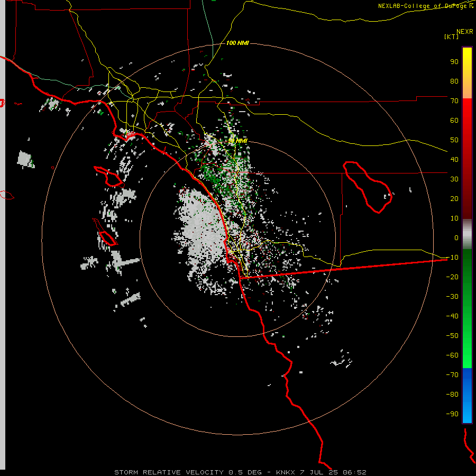Click the NEXR label above the scale

(465, 32)
